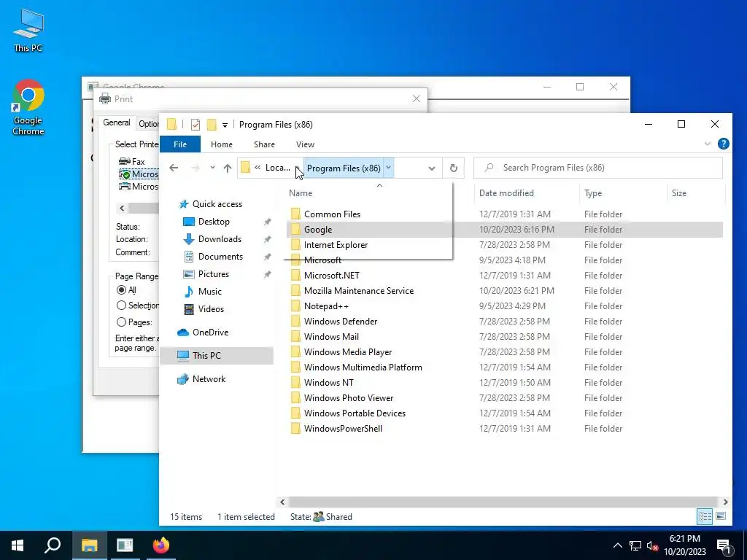Click the Search Program Files (x86) box
This screenshot has height=560, width=747.
click(598, 168)
